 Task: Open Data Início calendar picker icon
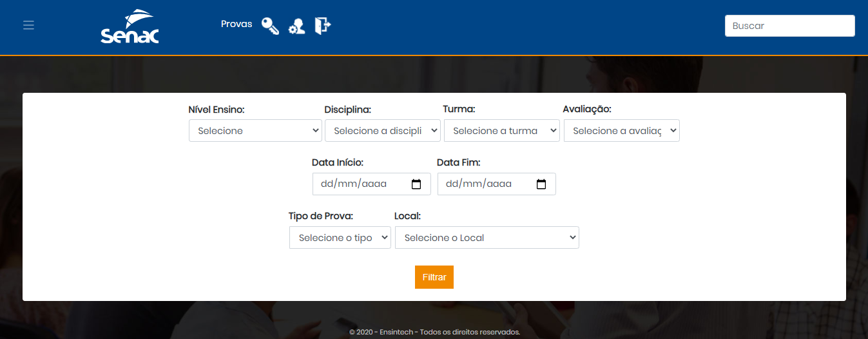(x=416, y=184)
